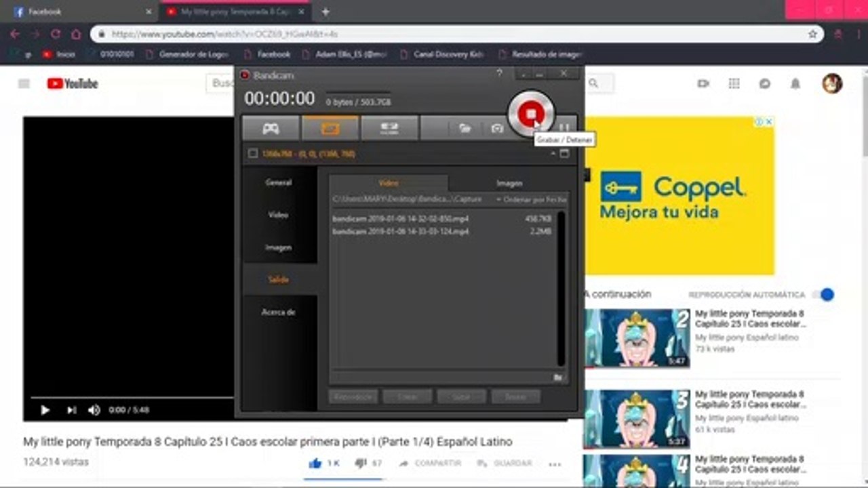Open the YouTube hamburger guide menu
Screen dimensions: 868x488
tap(24, 83)
